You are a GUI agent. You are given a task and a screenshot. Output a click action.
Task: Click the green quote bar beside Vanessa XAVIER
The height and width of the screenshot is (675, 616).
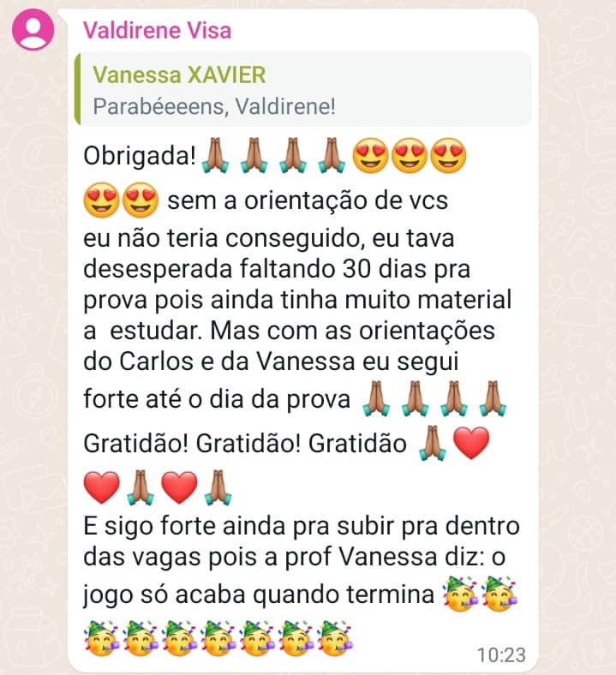(x=77, y=89)
